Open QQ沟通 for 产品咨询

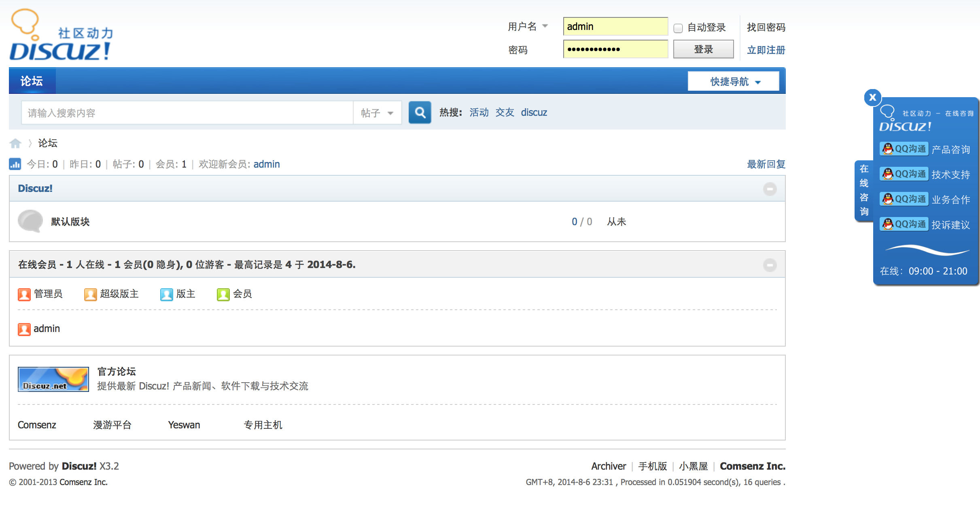pos(903,149)
